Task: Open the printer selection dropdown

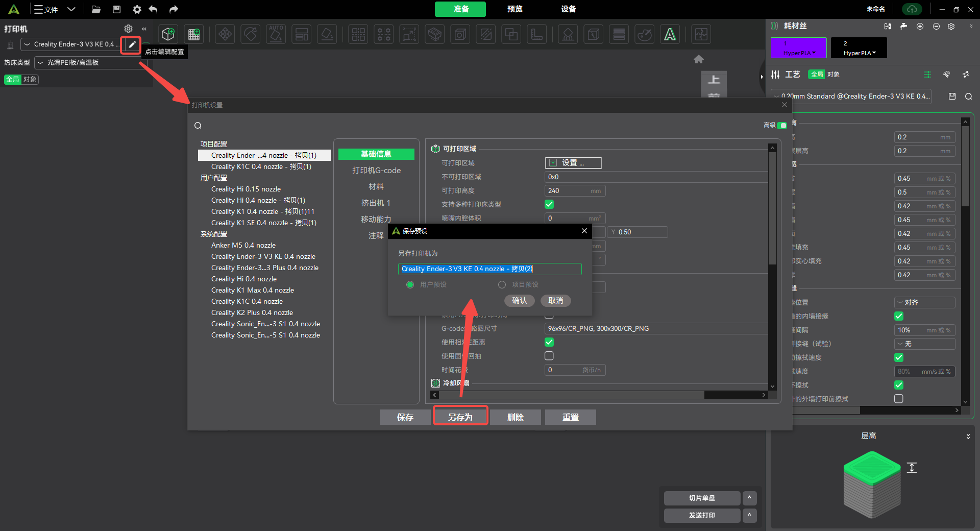Action: coord(71,44)
